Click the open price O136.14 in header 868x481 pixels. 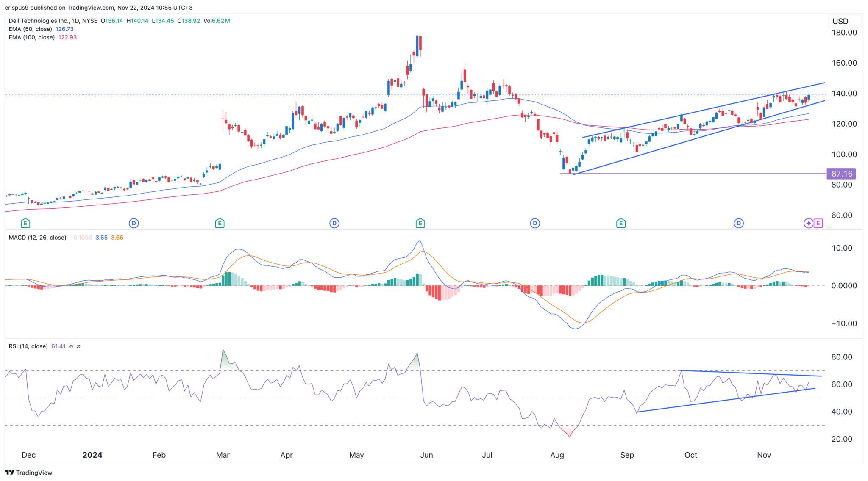click(x=112, y=21)
